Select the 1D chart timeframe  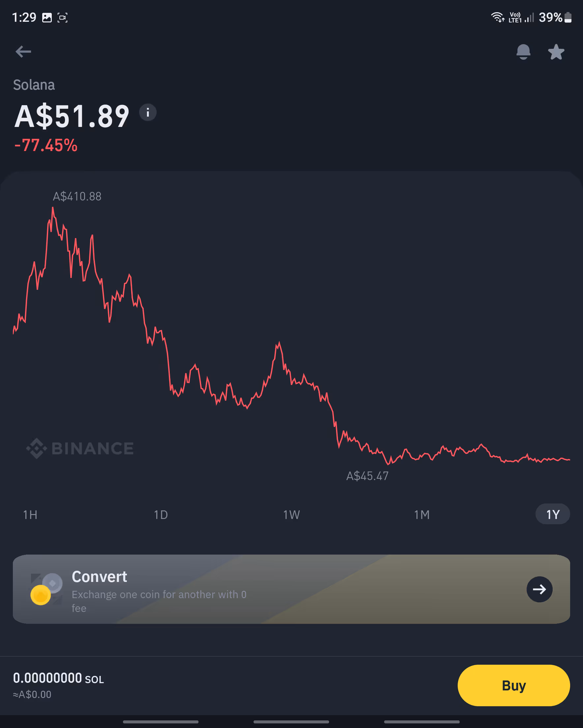pos(161,515)
